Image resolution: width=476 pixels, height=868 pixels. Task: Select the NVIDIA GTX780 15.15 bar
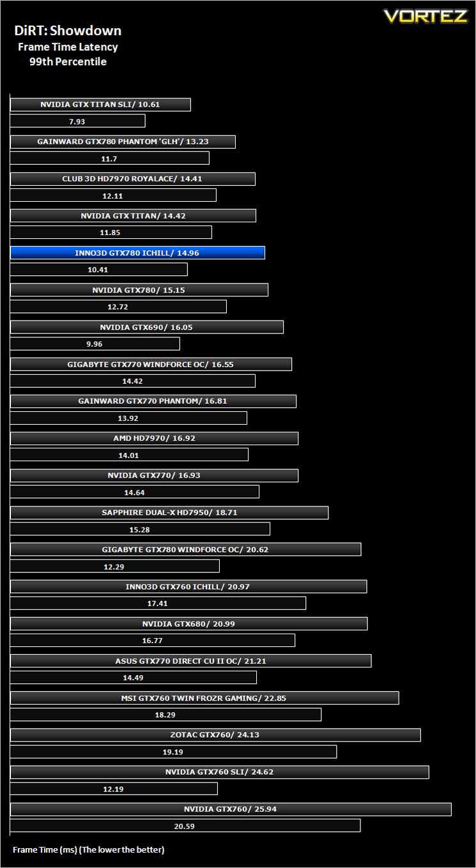(x=139, y=290)
